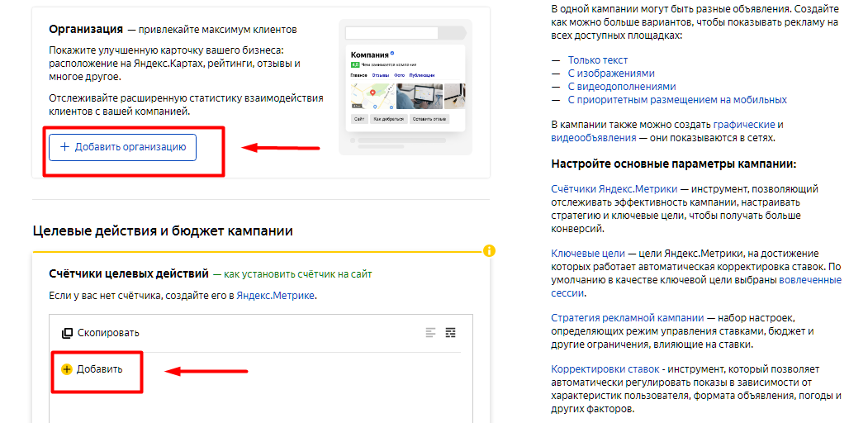Open the Корректировки ставок link

[605, 368]
